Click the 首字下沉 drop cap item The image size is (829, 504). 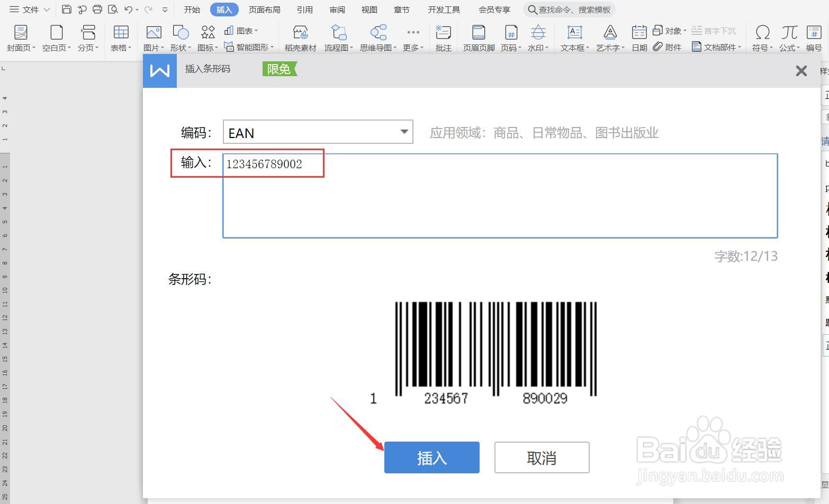pos(714,31)
